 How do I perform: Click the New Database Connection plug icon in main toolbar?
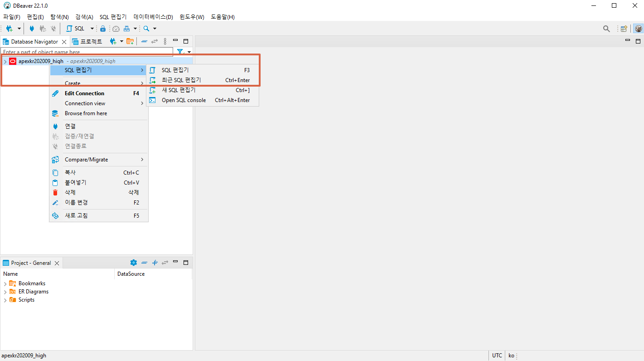pos(9,29)
